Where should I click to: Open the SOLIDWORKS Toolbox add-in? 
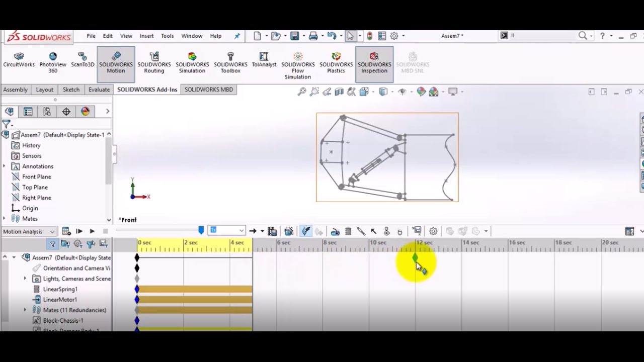click(230, 63)
